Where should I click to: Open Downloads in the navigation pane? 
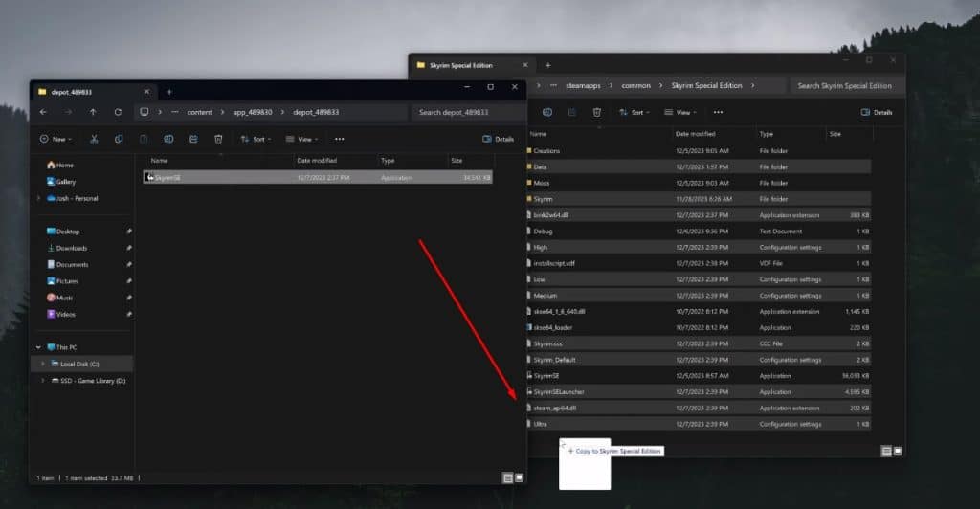(68, 248)
